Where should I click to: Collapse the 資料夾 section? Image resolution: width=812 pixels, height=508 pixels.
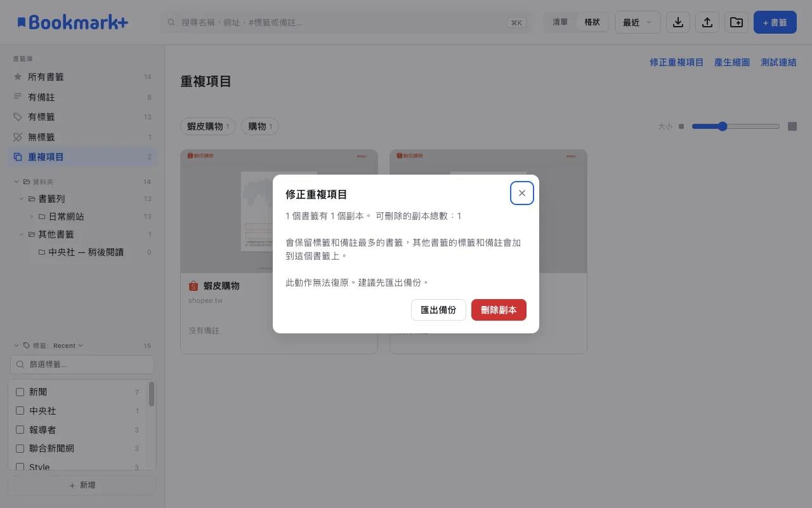16,182
